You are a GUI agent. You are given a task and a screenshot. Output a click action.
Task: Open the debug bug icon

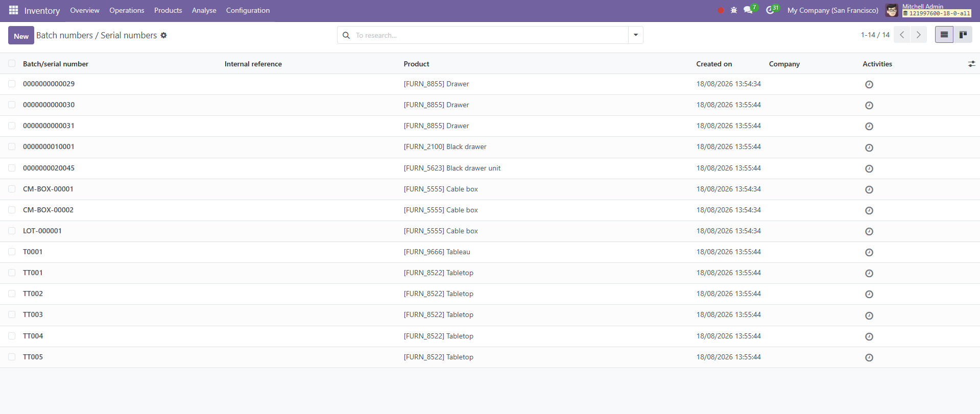734,10
